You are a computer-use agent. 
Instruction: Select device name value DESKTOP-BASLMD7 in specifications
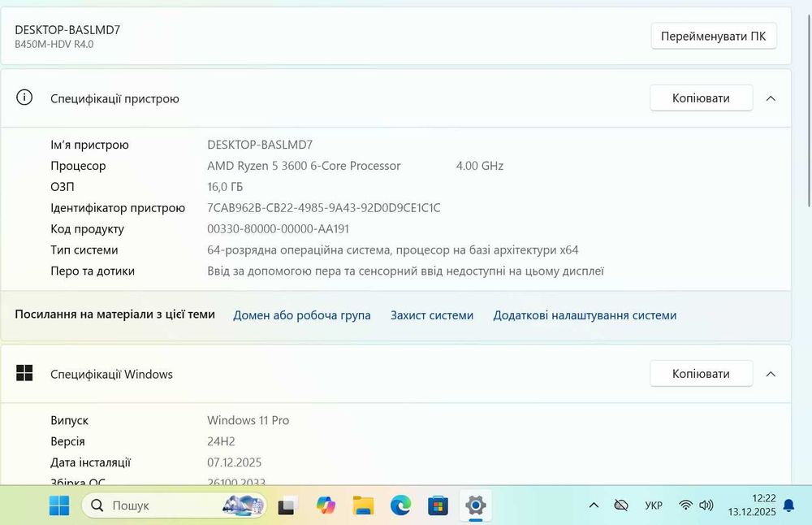coord(260,145)
